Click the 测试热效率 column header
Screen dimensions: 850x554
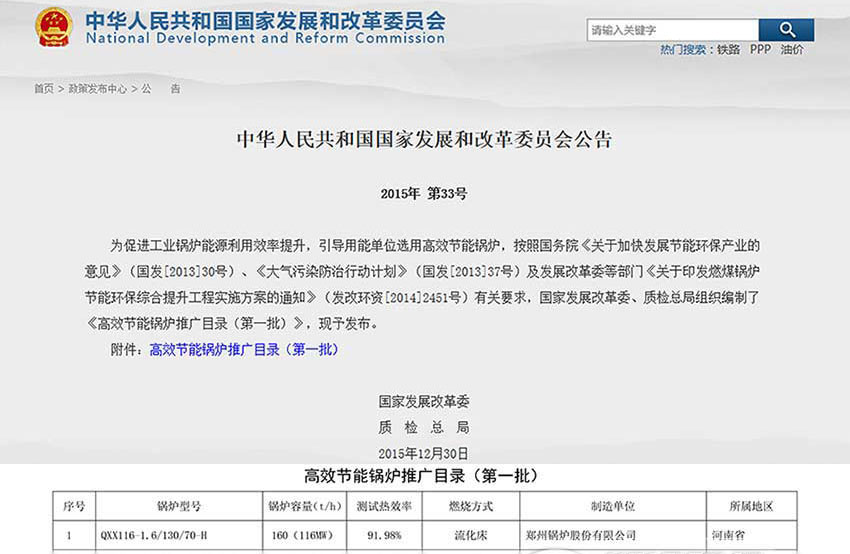[x=384, y=506]
